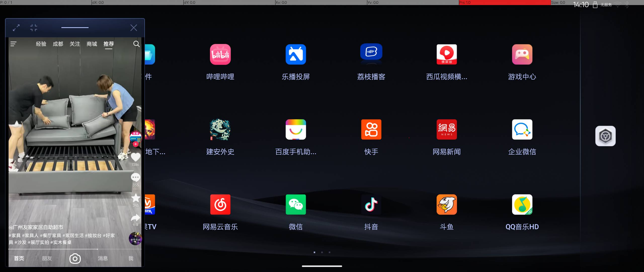Viewport: 644px width, 272px height.
Task: Like the video with heart icon
Action: click(x=135, y=157)
